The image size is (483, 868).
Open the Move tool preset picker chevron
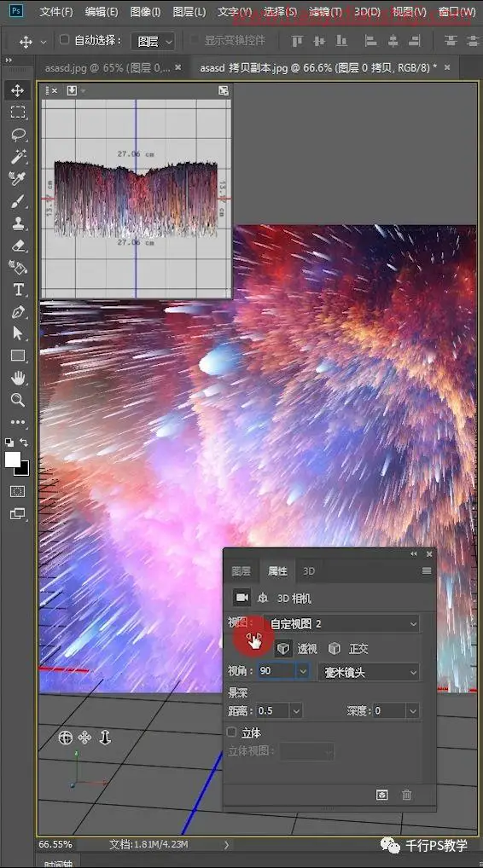(x=44, y=42)
